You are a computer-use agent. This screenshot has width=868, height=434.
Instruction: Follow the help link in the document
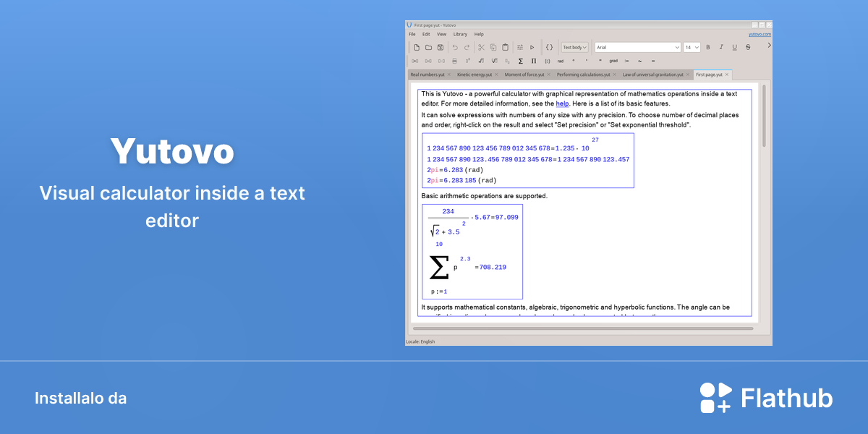562,103
